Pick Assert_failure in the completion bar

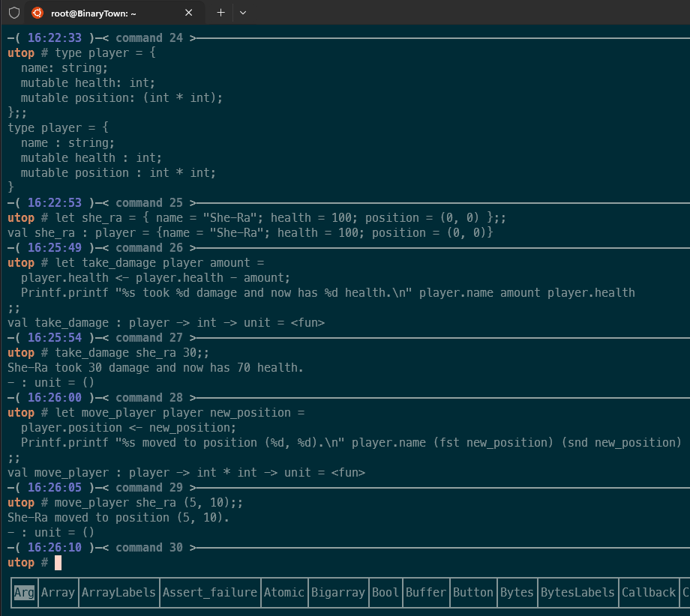pos(209,592)
